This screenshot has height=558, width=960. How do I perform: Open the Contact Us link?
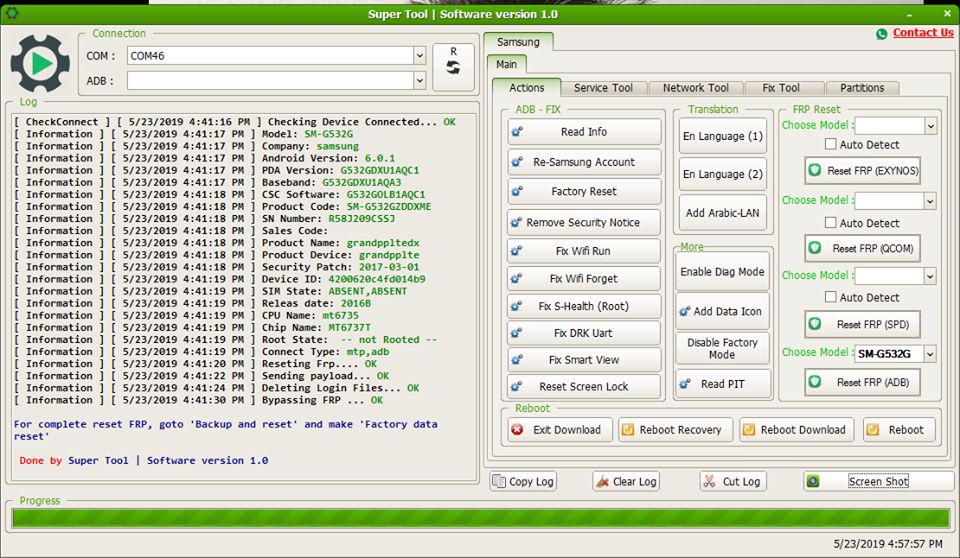923,33
